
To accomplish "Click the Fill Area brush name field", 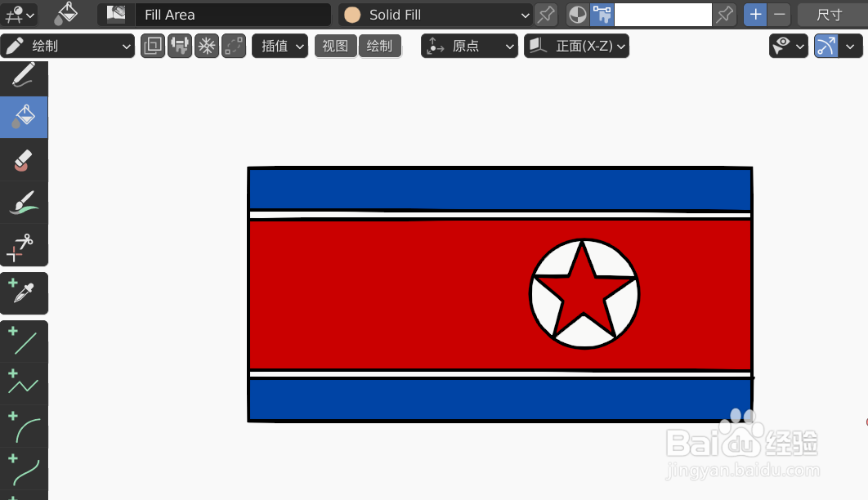I will coord(233,14).
